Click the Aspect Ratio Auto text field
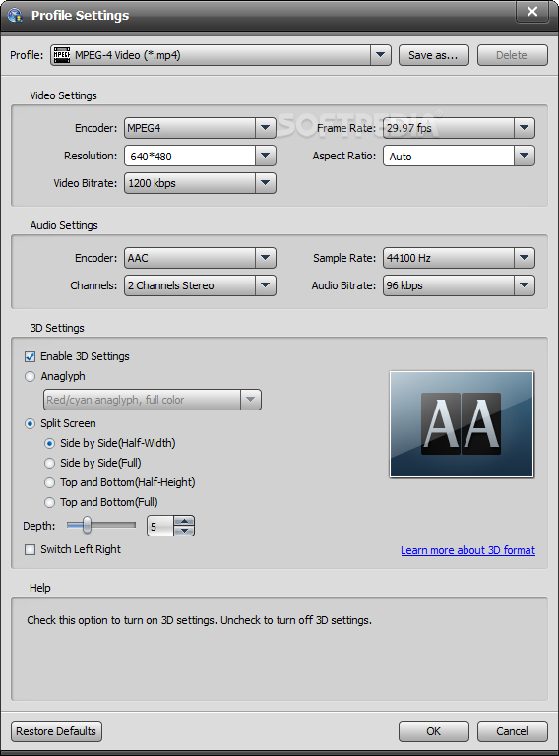The height and width of the screenshot is (756, 559). pos(449,156)
